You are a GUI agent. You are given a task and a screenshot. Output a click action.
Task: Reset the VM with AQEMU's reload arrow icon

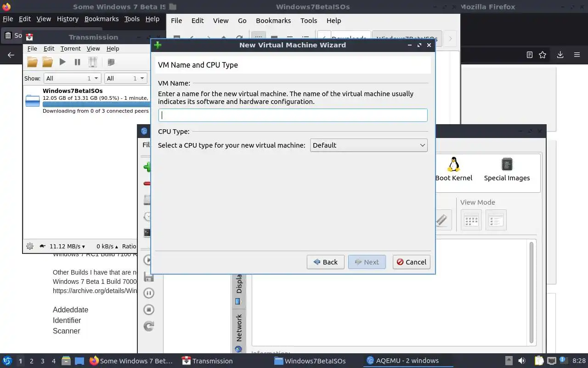click(x=148, y=326)
